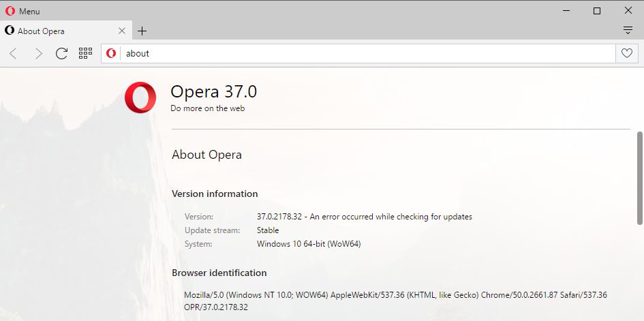Open the Opera Menu button
Viewport: 644px width, 321px height.
pos(22,11)
